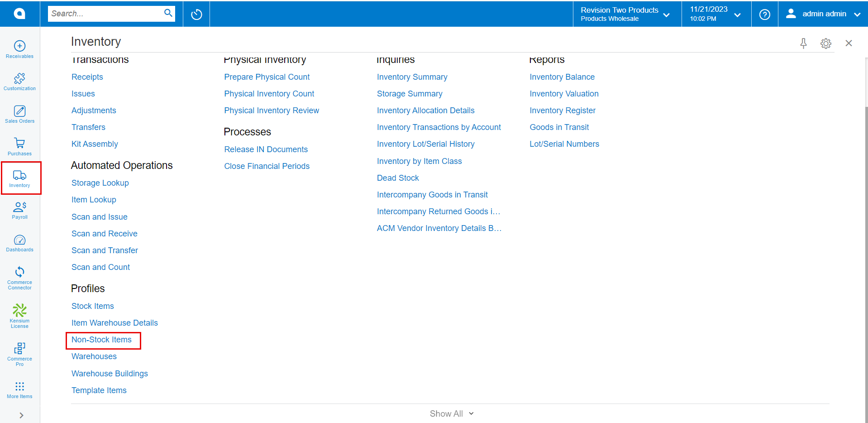
Task: Open workspace configuration gear
Action: pos(825,43)
